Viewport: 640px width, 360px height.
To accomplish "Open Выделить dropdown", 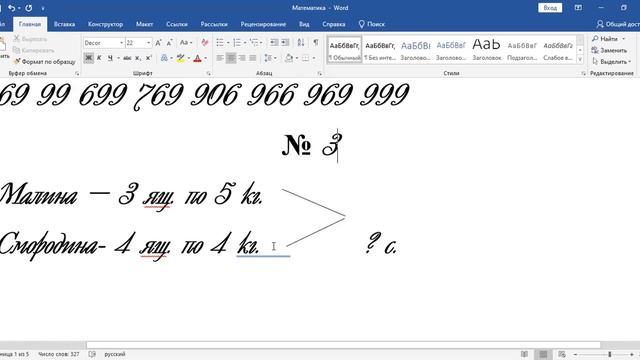I will (x=611, y=62).
